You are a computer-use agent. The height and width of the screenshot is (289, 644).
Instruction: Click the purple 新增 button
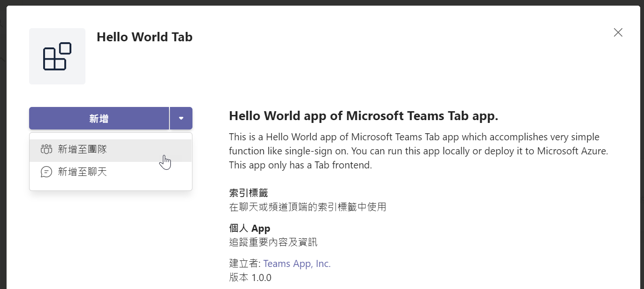click(99, 118)
